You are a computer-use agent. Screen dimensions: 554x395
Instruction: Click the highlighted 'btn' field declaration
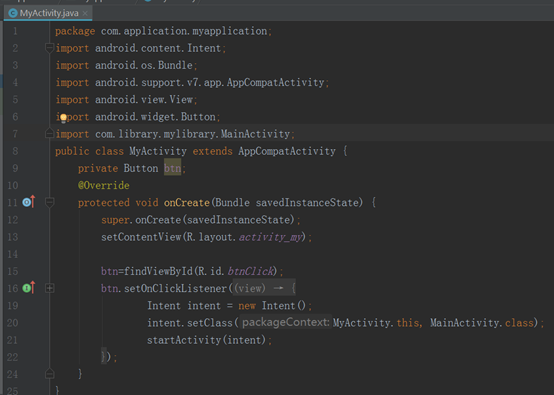click(x=172, y=168)
